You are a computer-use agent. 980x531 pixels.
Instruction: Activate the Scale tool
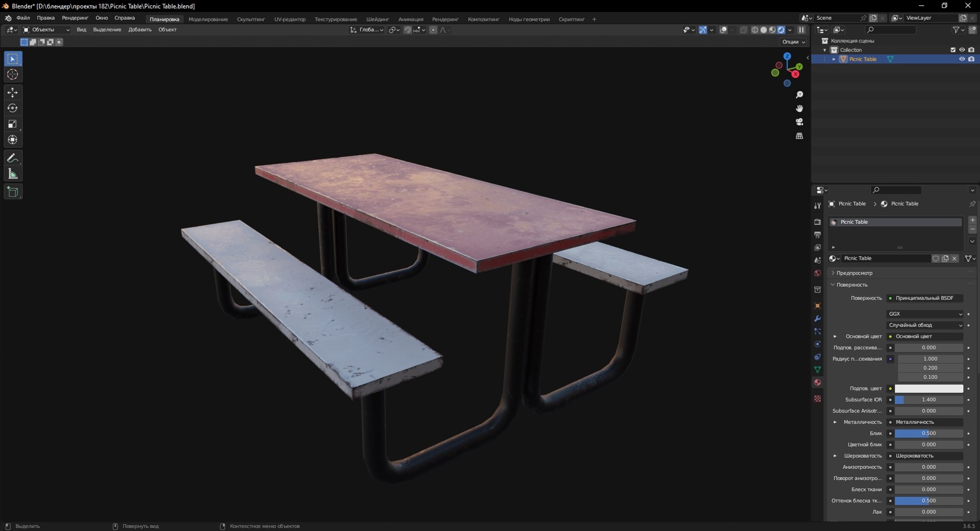tap(13, 124)
